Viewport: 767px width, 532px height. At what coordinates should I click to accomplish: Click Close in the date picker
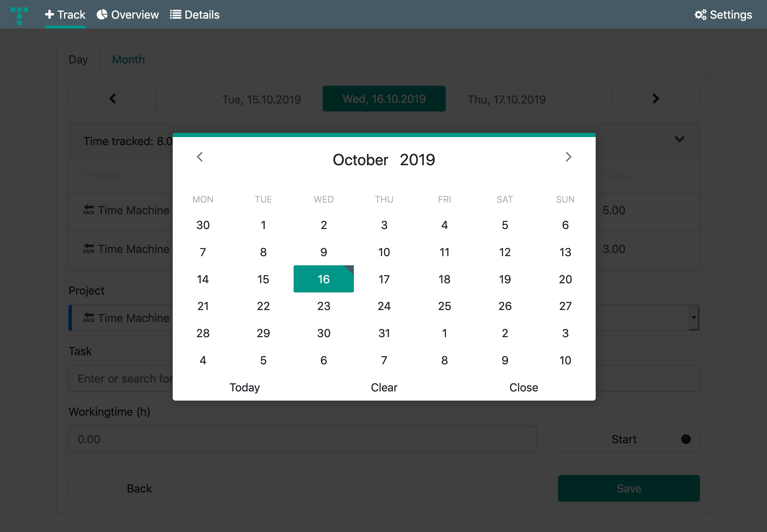click(x=524, y=388)
